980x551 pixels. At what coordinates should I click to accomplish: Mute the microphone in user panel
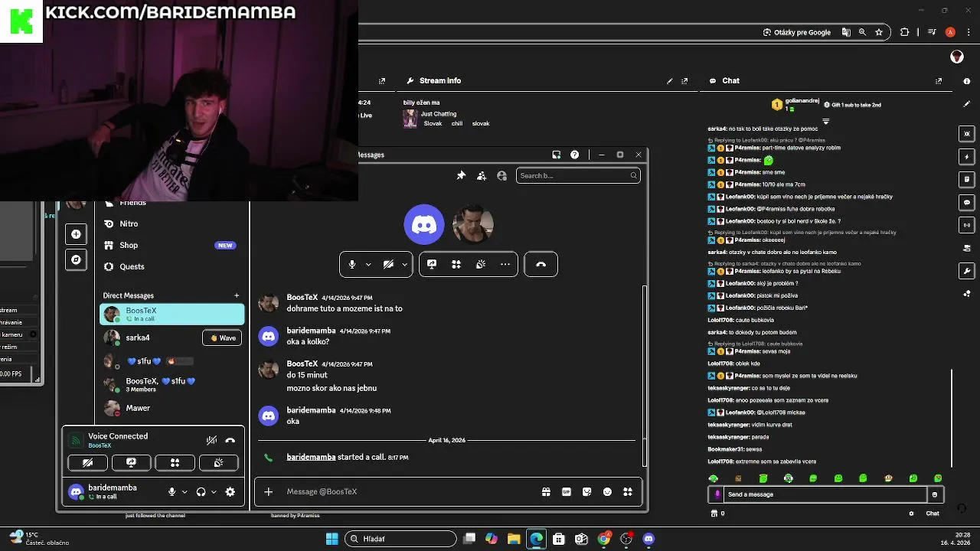point(172,492)
